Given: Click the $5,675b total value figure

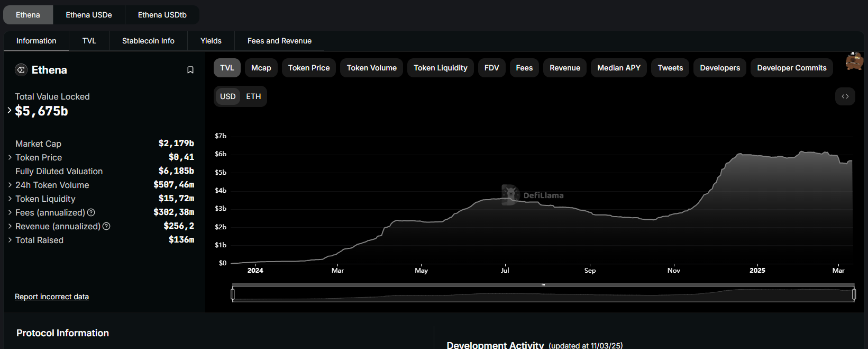Looking at the screenshot, I should (x=41, y=111).
